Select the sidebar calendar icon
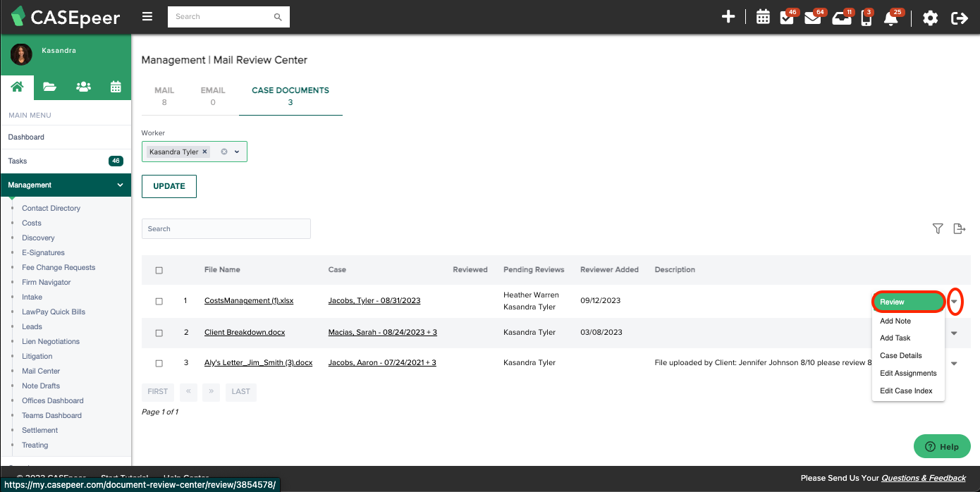The height and width of the screenshot is (492, 980). tap(116, 87)
